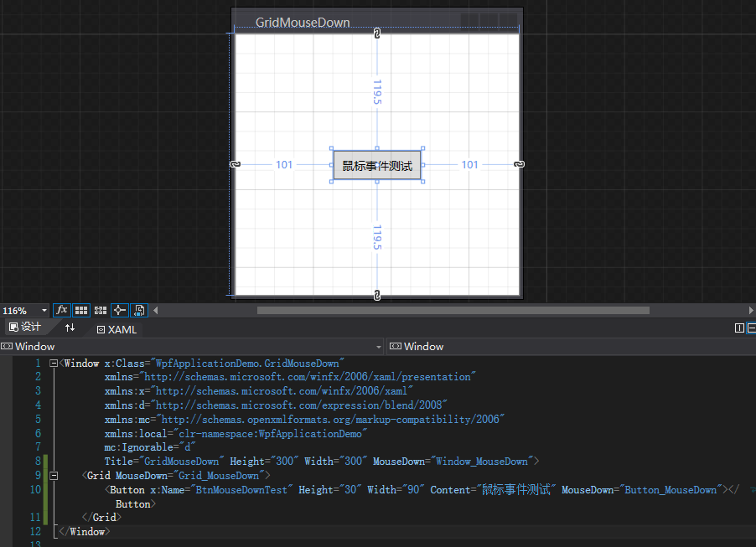The image size is (756, 547).
Task: Click the GridMouseDown window title
Action: (303, 22)
